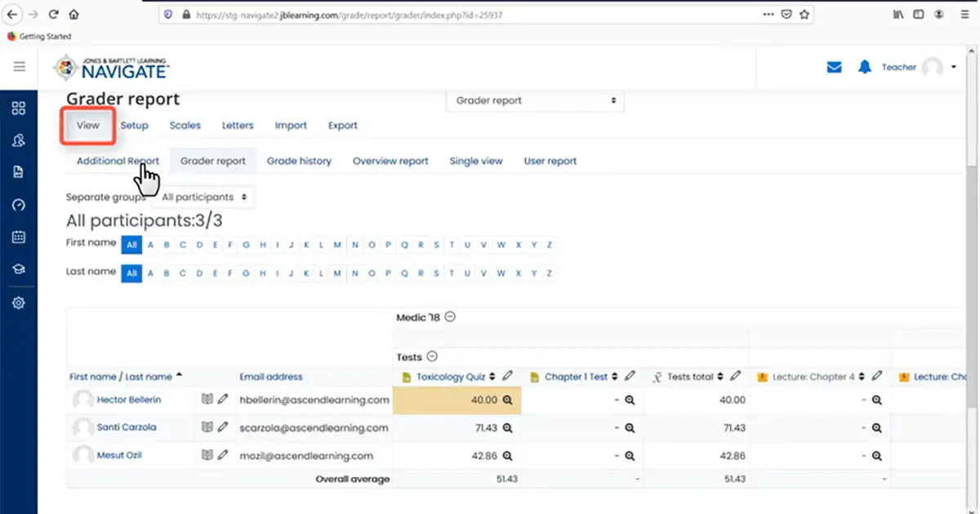Click the notifications bell icon
Viewport: 980px width, 514px height.
(x=865, y=68)
